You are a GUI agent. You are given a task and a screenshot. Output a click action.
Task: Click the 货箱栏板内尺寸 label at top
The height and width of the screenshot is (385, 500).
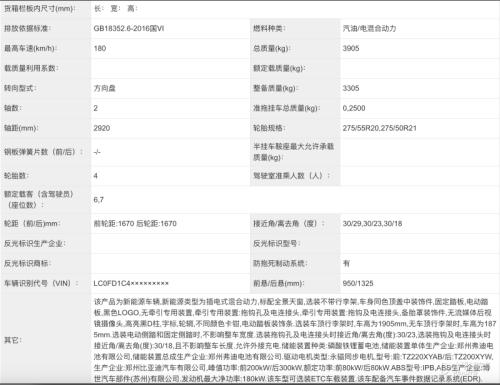pyautogui.click(x=39, y=9)
